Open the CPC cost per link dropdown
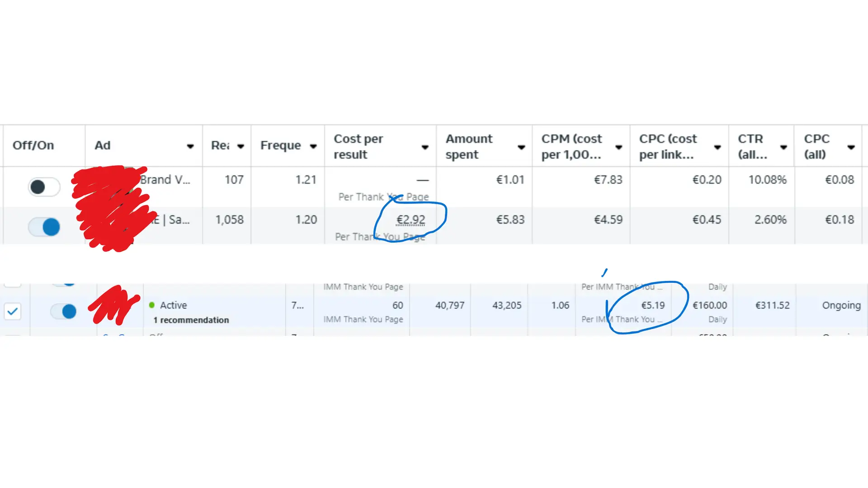This screenshot has width=868, height=488. coord(717,147)
